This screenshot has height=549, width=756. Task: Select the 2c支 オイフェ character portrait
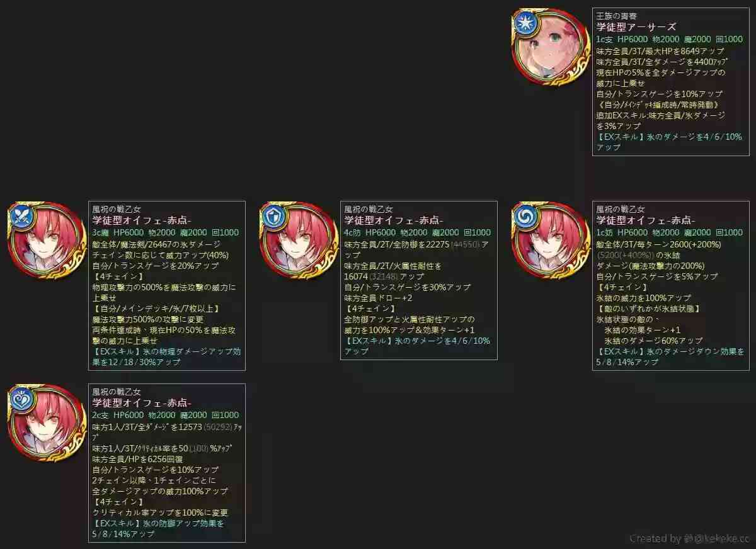46,423
